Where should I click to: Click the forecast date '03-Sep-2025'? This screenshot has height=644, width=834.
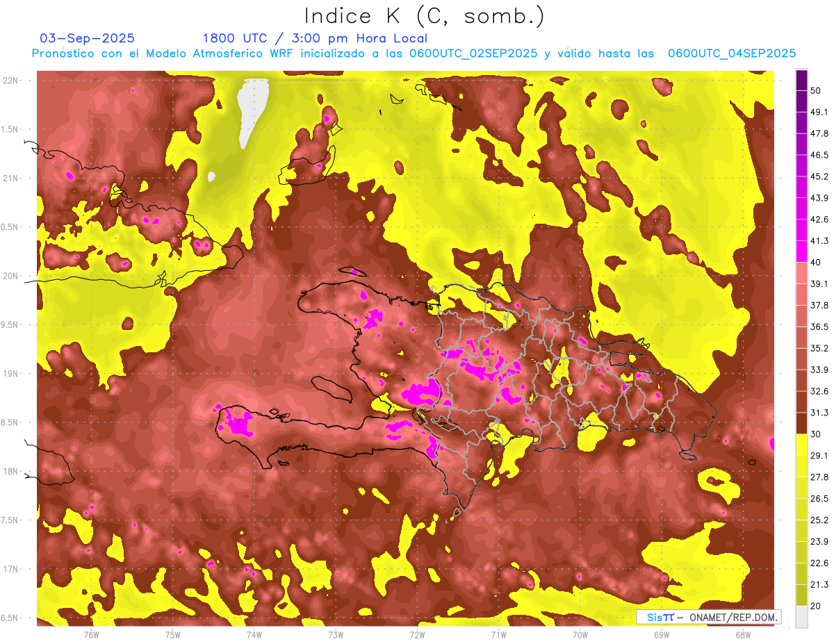(x=88, y=38)
